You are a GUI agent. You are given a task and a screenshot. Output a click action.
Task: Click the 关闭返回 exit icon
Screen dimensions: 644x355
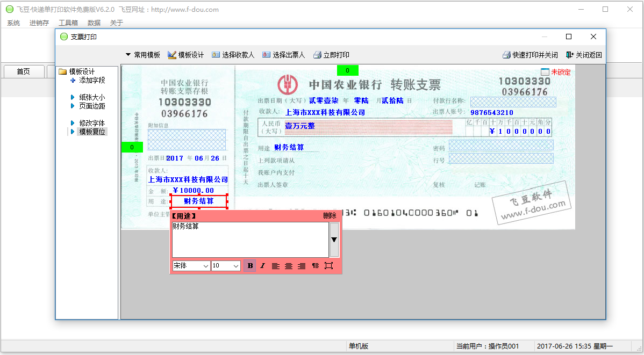[570, 55]
